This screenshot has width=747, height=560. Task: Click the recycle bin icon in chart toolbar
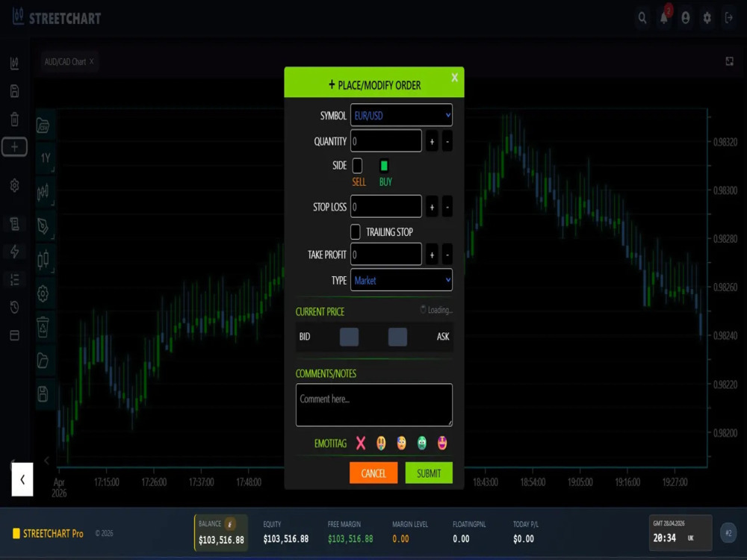tap(43, 327)
